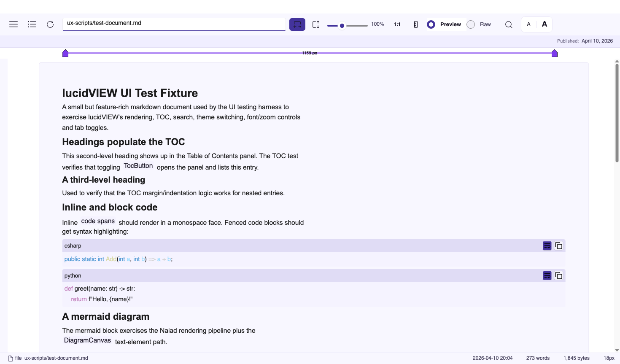Click the vertical scrollbar thumb
The height and width of the screenshot is (364, 620).
pyautogui.click(x=617, y=113)
